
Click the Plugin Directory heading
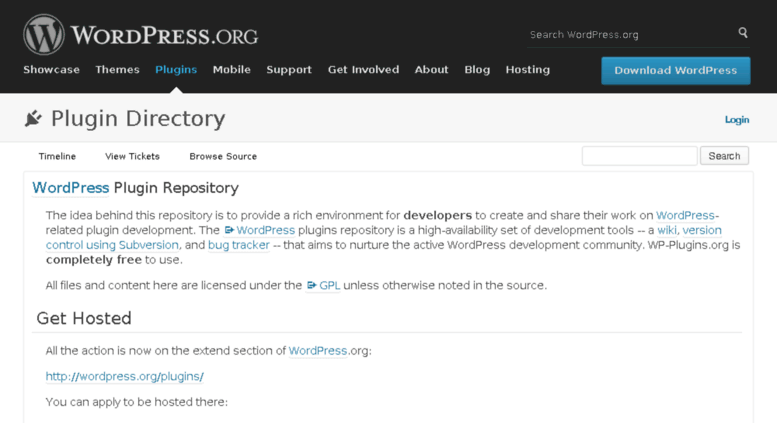point(138,119)
